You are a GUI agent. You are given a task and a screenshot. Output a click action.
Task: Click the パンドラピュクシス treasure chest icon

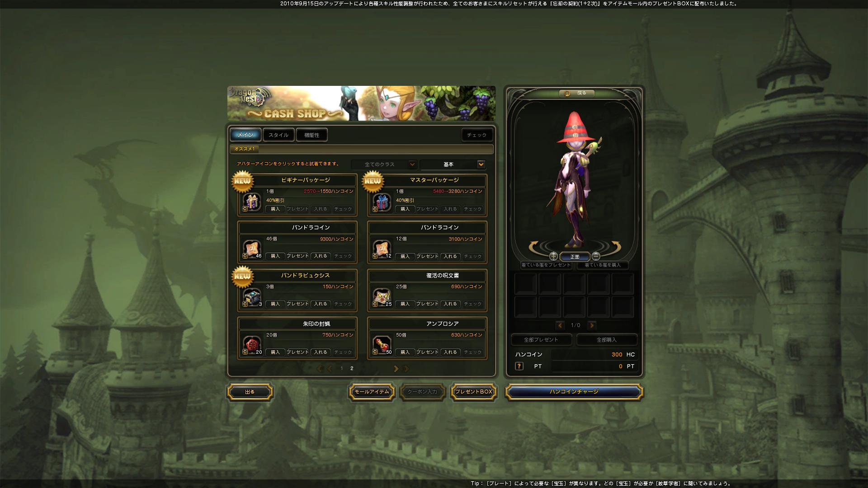point(252,297)
